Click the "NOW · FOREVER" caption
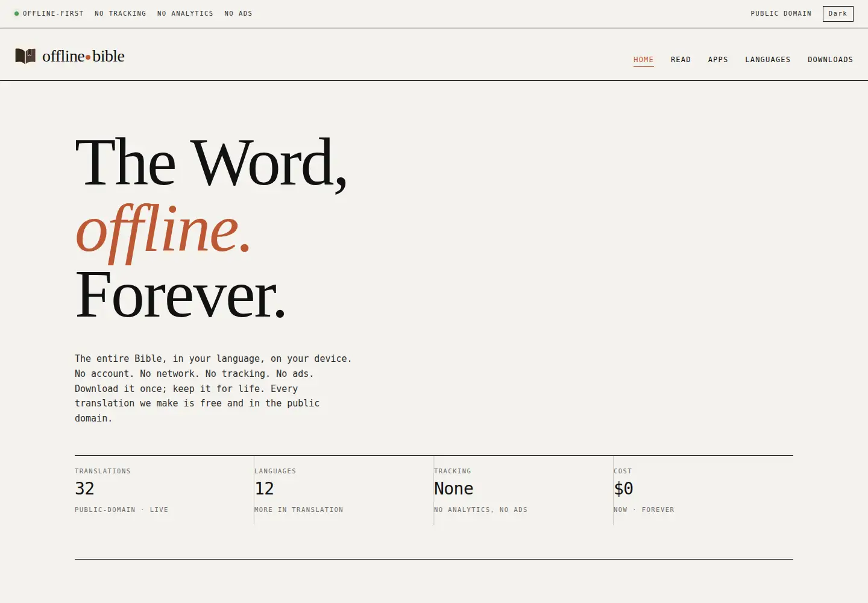 point(644,510)
